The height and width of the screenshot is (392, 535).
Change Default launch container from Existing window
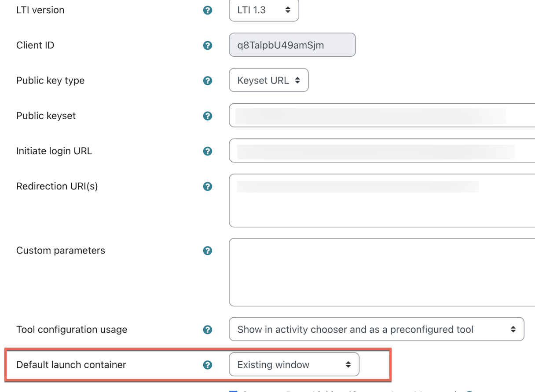[x=293, y=364]
